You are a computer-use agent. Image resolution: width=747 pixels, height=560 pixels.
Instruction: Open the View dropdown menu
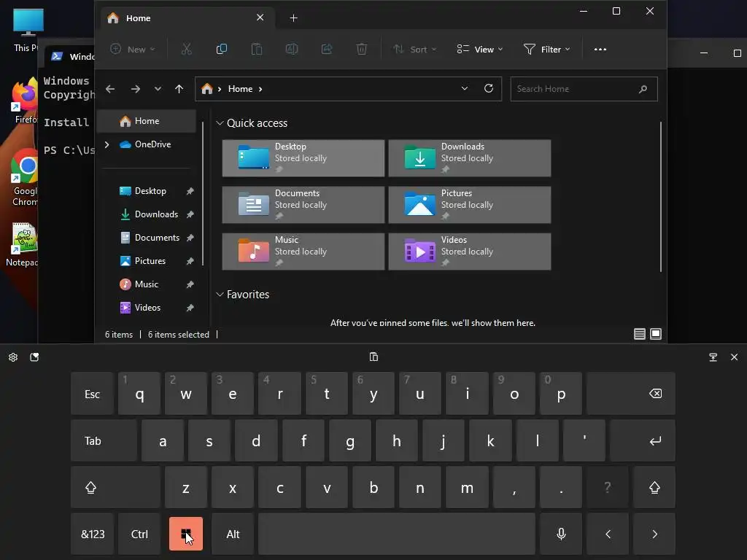coord(480,49)
